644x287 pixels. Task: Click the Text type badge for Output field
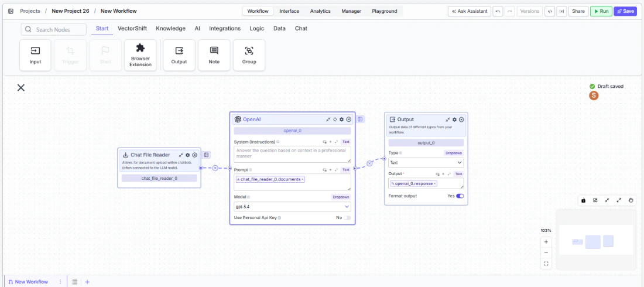[458, 174]
